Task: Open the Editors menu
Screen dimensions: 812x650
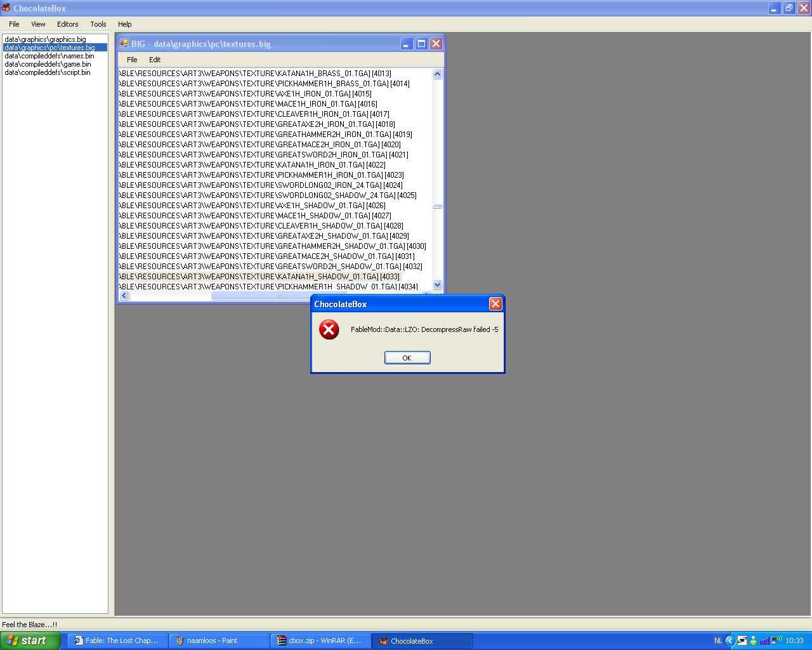Action: [67, 24]
